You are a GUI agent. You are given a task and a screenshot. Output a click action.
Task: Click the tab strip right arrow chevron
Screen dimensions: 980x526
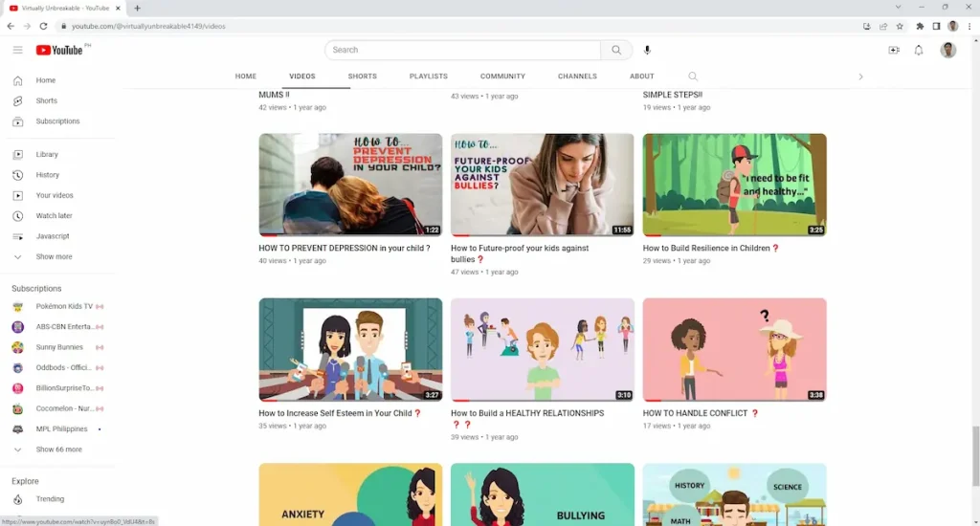pos(860,77)
